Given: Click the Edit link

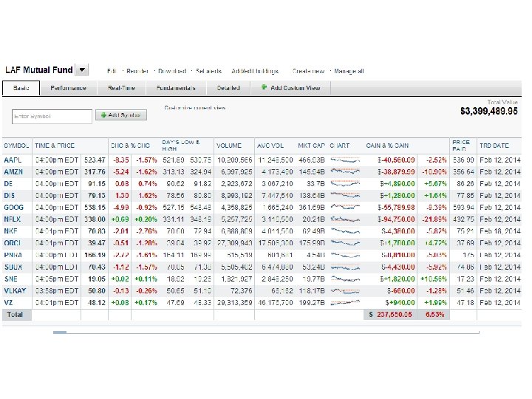Looking at the screenshot, I should point(112,71).
